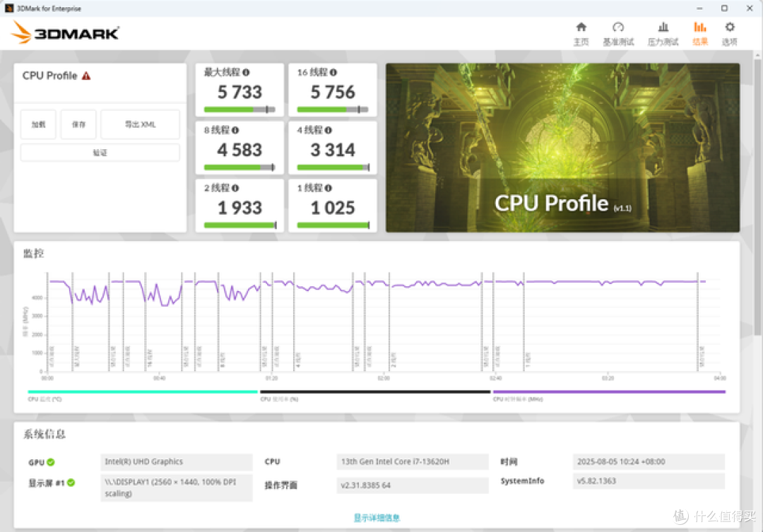Click the CPU Profile v1.1 banner image

pos(562,148)
